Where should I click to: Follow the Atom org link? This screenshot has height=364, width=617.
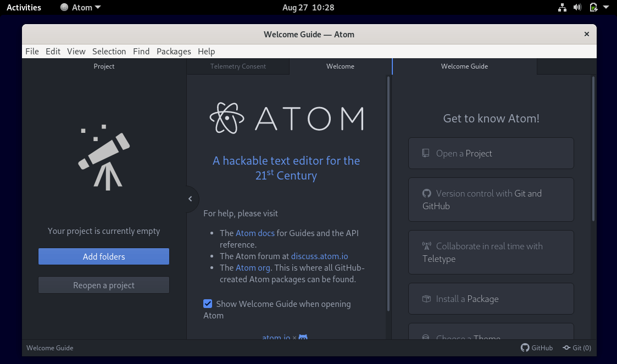[x=253, y=268]
